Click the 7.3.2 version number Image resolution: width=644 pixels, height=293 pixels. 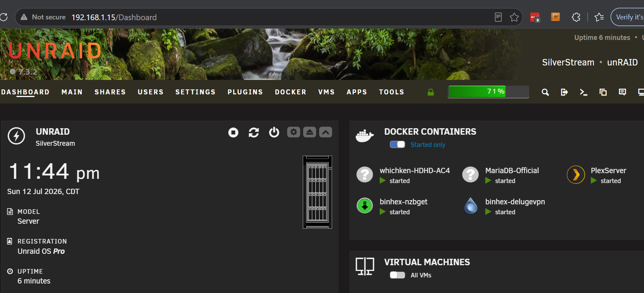click(x=28, y=72)
